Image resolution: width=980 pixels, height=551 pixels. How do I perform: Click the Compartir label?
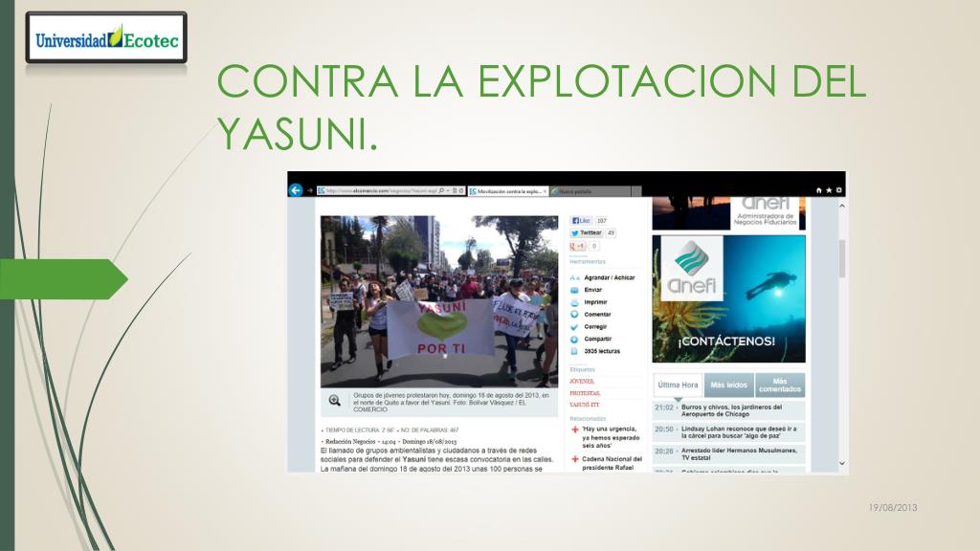point(598,340)
